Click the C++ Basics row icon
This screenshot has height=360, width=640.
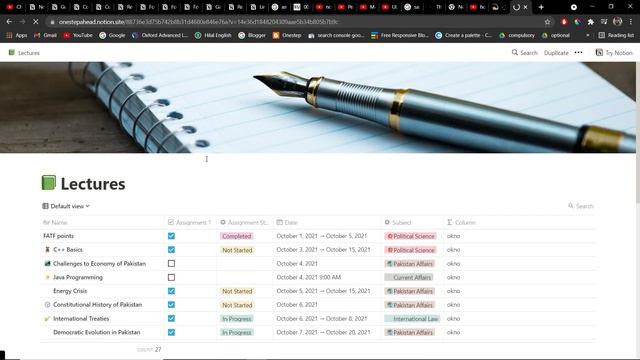(x=47, y=250)
